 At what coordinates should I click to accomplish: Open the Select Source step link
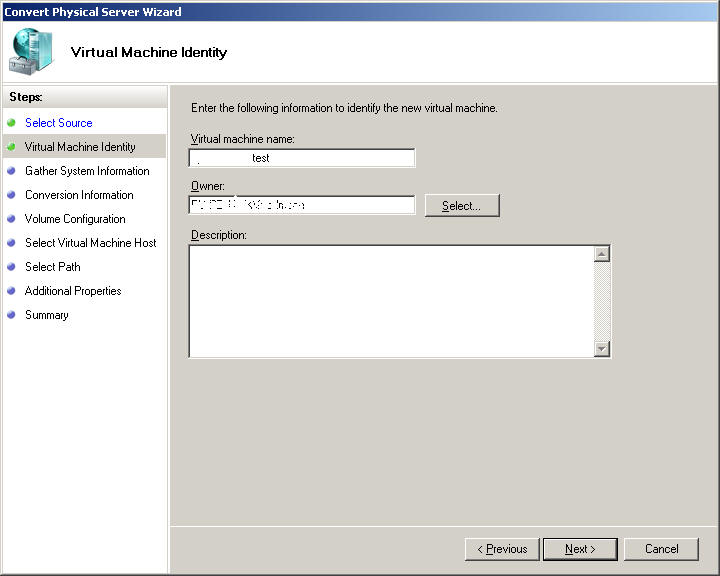[58, 123]
